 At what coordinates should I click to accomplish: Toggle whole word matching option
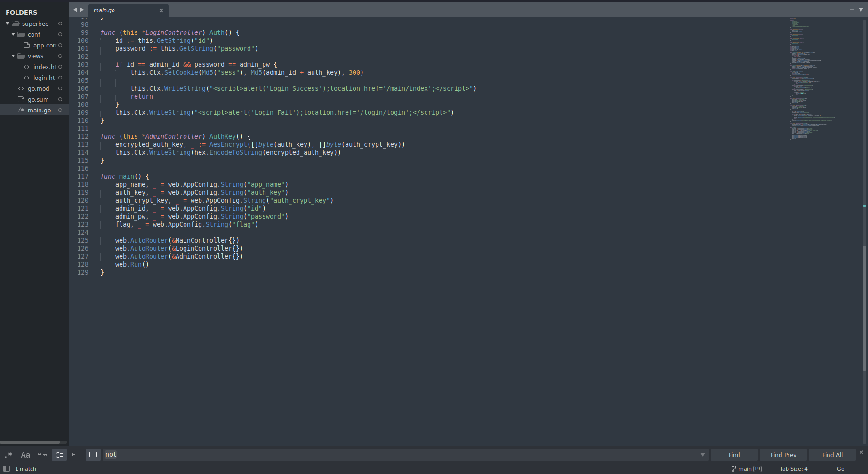(42, 455)
